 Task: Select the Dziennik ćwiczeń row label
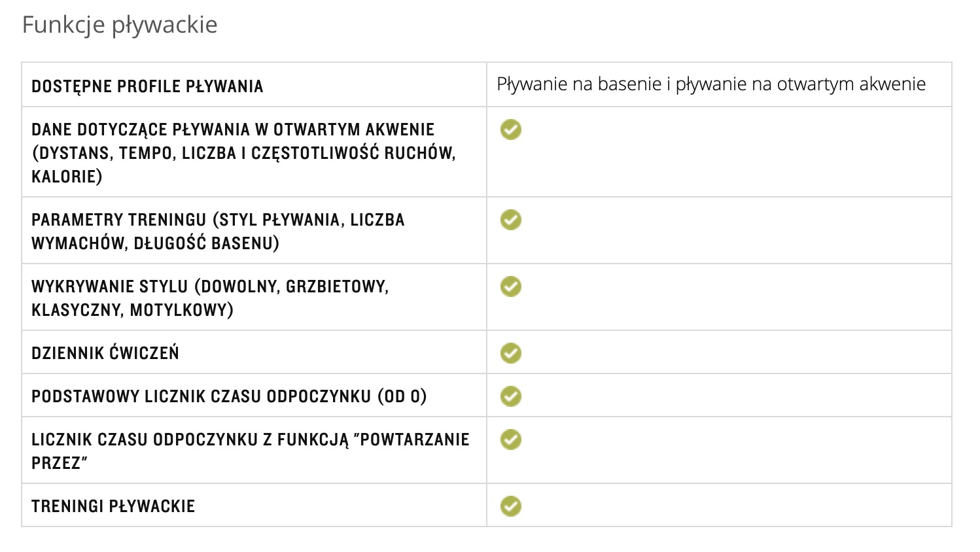click(x=105, y=353)
